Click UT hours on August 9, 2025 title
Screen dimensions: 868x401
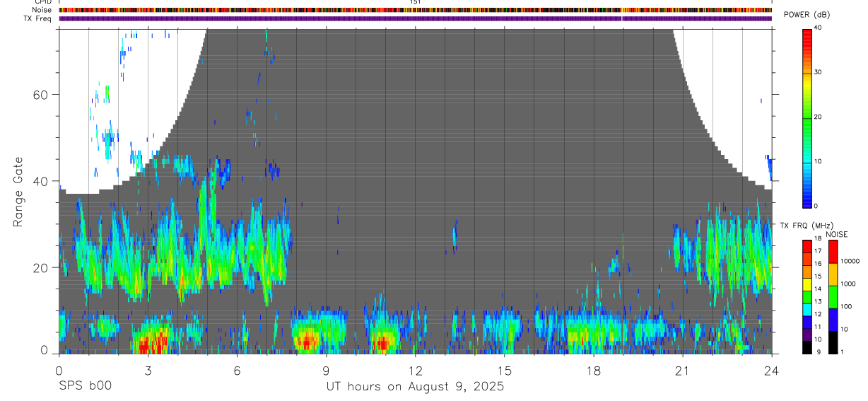[x=415, y=387]
